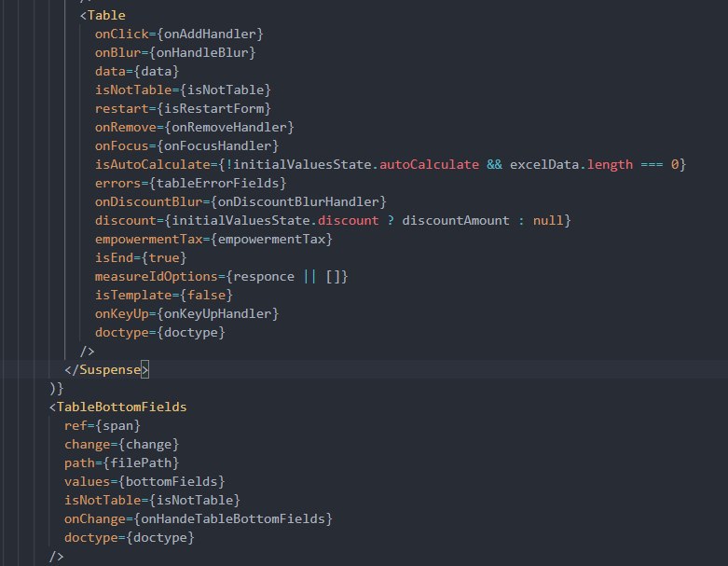Click the === operator
Viewport: 728px width, 566px height.
[652, 164]
